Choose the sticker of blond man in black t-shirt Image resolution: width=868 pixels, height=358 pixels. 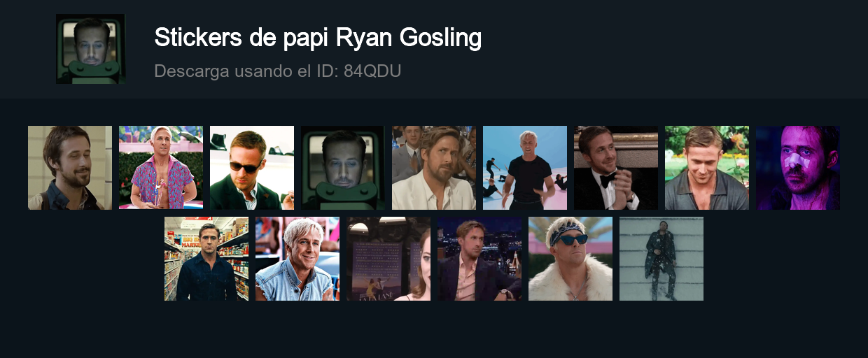[x=525, y=168]
